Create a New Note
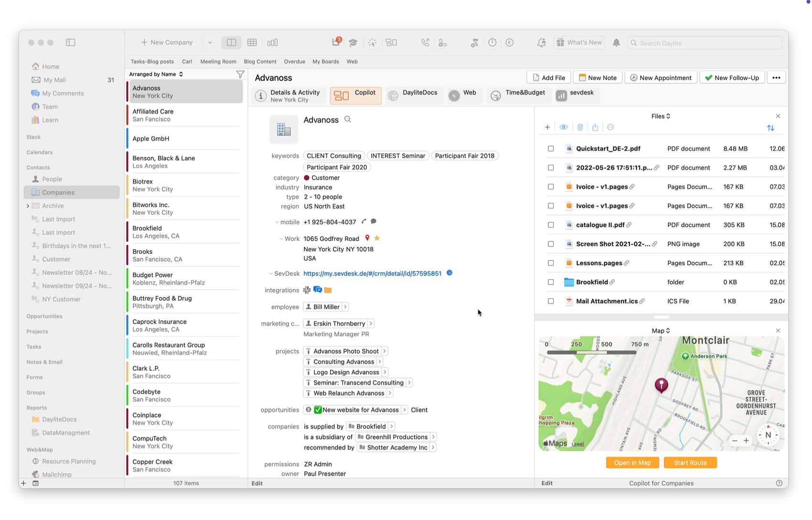The image size is (812, 520). coord(598,78)
